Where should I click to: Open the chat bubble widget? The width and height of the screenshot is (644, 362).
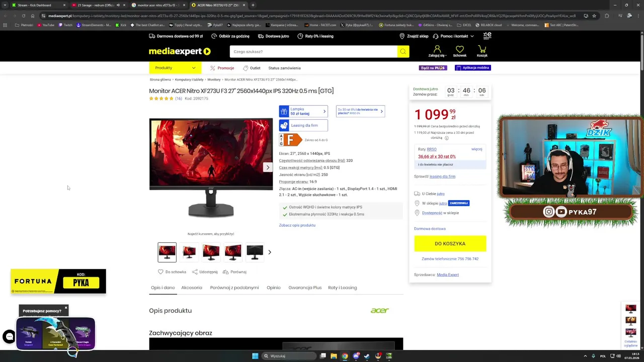click(x=9, y=336)
